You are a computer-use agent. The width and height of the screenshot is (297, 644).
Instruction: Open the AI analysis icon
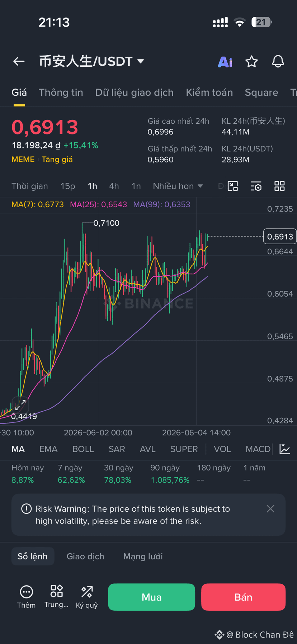[225, 62]
